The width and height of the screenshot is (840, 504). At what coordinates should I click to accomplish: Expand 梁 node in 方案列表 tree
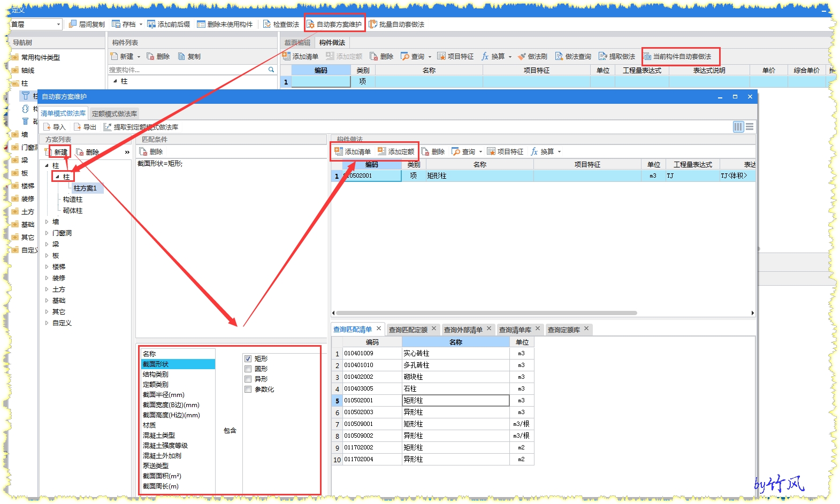tap(47, 244)
